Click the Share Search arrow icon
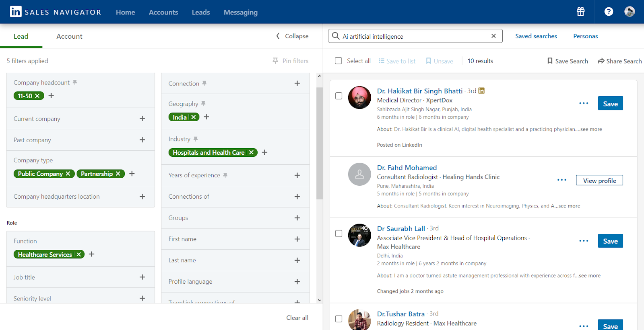The width and height of the screenshot is (644, 330). (601, 61)
